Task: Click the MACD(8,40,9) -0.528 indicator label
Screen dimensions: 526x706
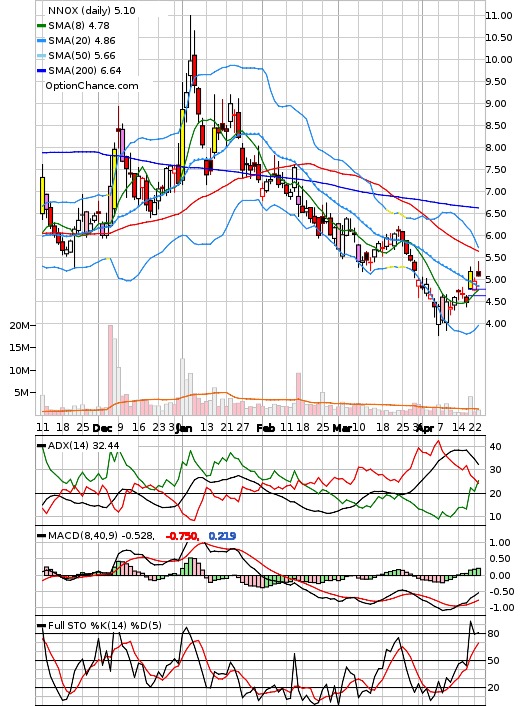Action: point(101,536)
